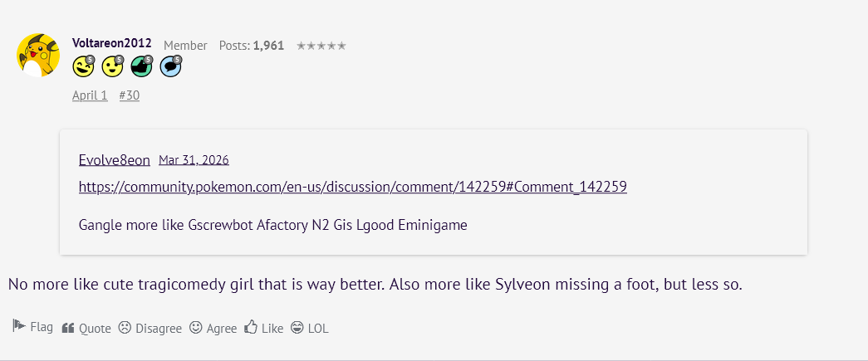This screenshot has width=868, height=361.
Task: Hit the Like thumbs-up icon
Action: 251,328
